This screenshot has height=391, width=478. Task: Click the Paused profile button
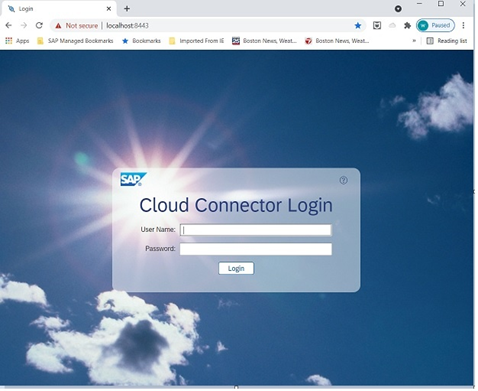[x=435, y=25]
